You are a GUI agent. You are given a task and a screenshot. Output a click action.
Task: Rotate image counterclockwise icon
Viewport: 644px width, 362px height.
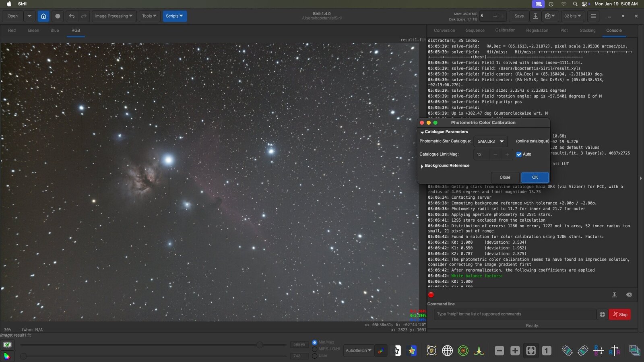pyautogui.click(x=567, y=351)
